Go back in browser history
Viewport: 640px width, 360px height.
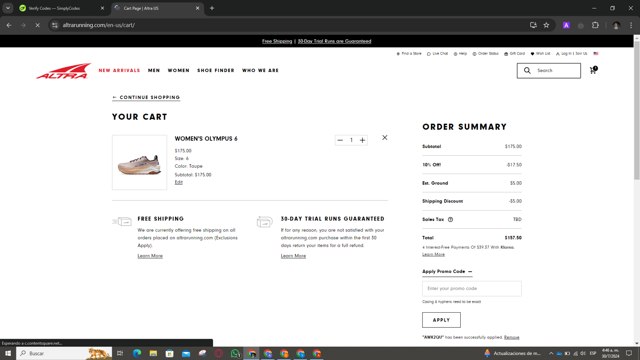pyautogui.click(x=9, y=25)
